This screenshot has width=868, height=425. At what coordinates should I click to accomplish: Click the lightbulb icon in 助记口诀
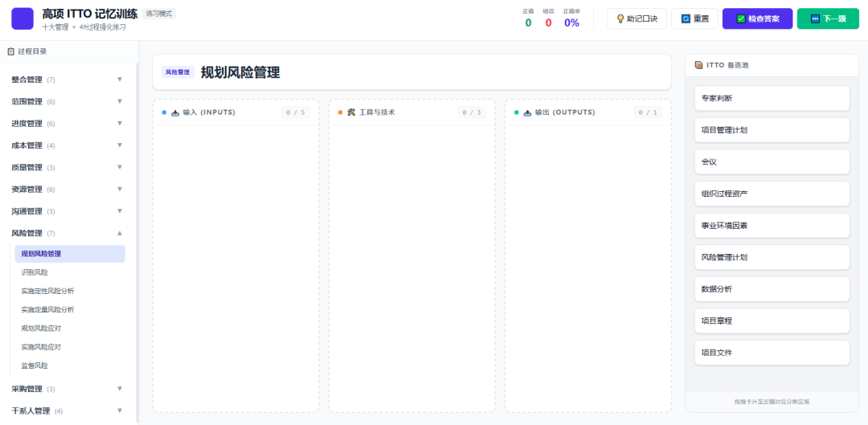(x=620, y=18)
